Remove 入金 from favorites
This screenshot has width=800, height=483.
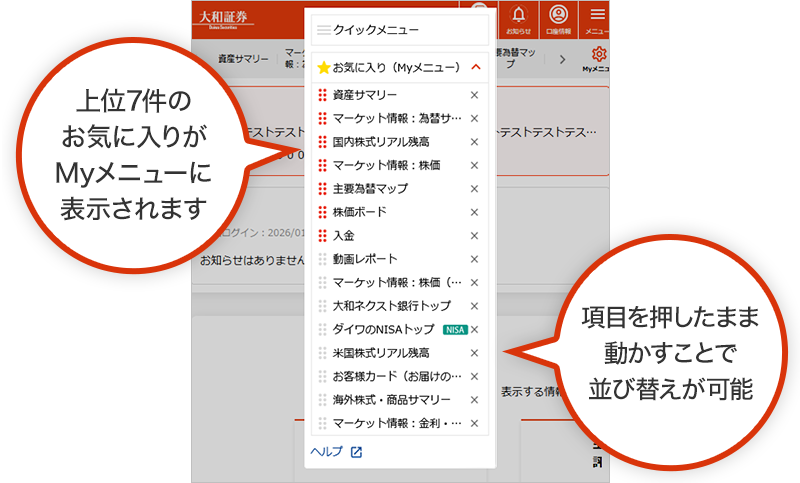(x=474, y=236)
